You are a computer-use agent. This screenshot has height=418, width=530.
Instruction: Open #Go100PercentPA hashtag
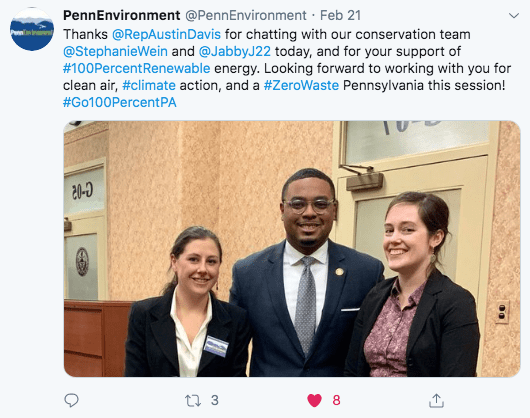point(120,102)
